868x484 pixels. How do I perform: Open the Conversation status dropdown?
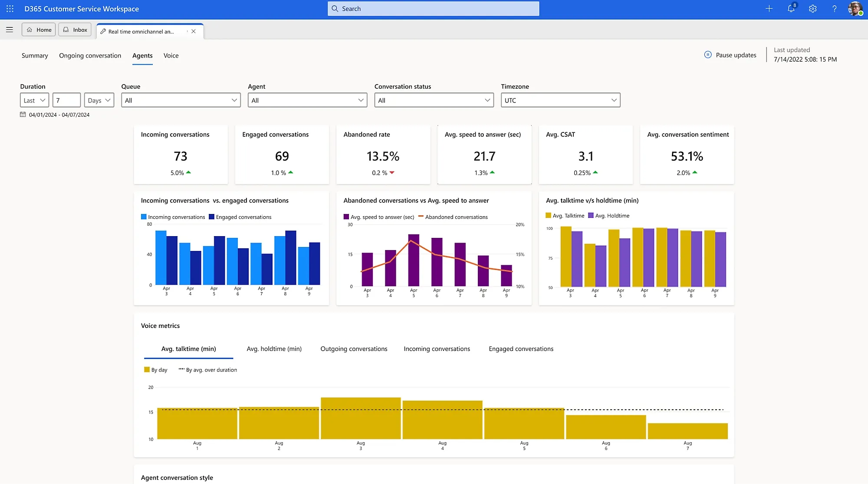coord(434,100)
